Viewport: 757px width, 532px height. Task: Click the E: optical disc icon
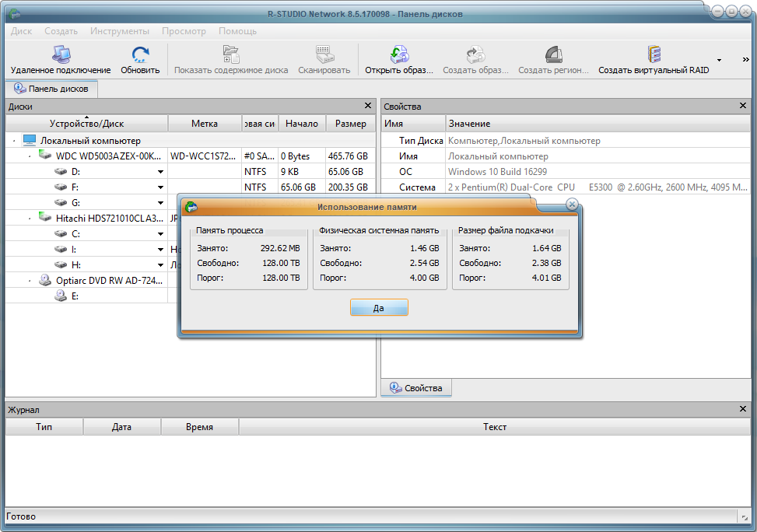pos(61,296)
